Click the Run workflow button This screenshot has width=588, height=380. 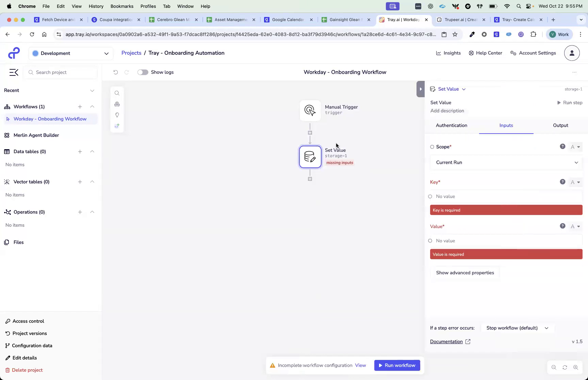[x=397, y=365]
